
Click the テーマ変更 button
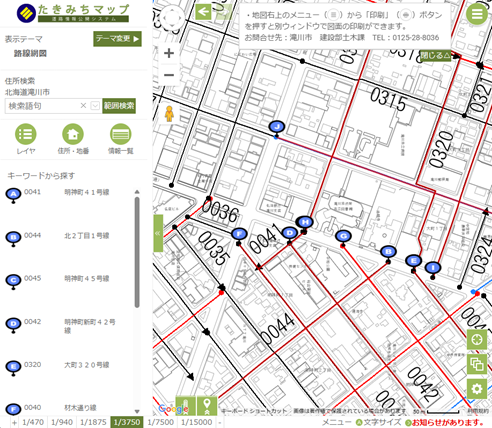(117, 39)
